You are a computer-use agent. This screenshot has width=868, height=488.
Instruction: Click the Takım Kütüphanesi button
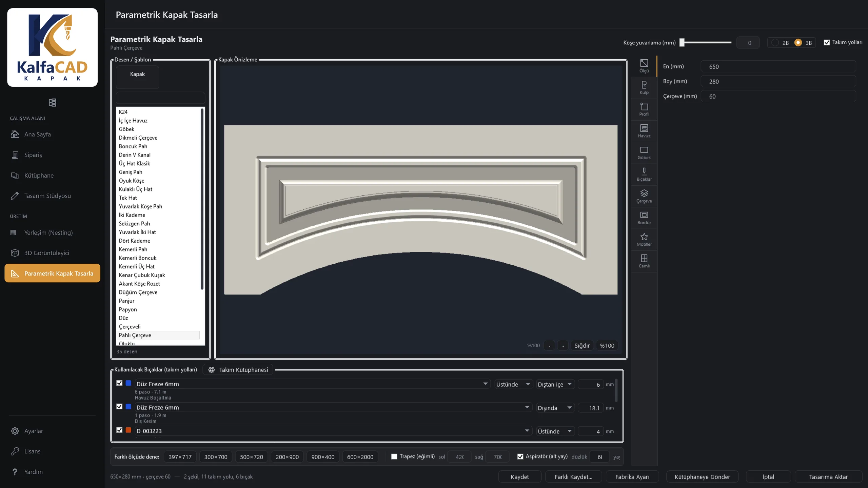238,369
